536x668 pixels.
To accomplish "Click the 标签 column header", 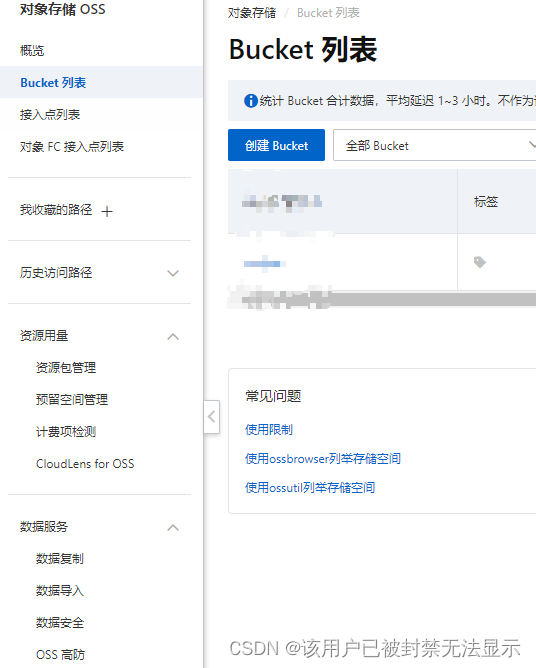I will point(486,201).
